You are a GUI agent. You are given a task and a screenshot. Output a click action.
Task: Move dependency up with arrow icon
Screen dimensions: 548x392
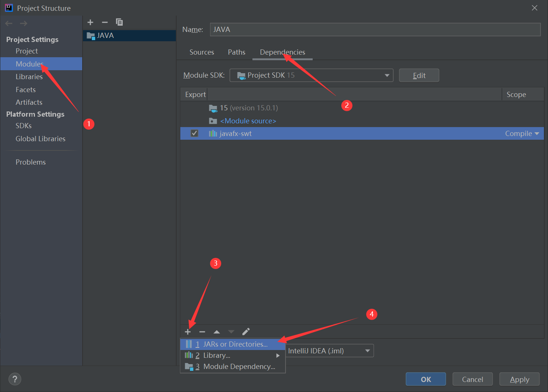point(217,332)
